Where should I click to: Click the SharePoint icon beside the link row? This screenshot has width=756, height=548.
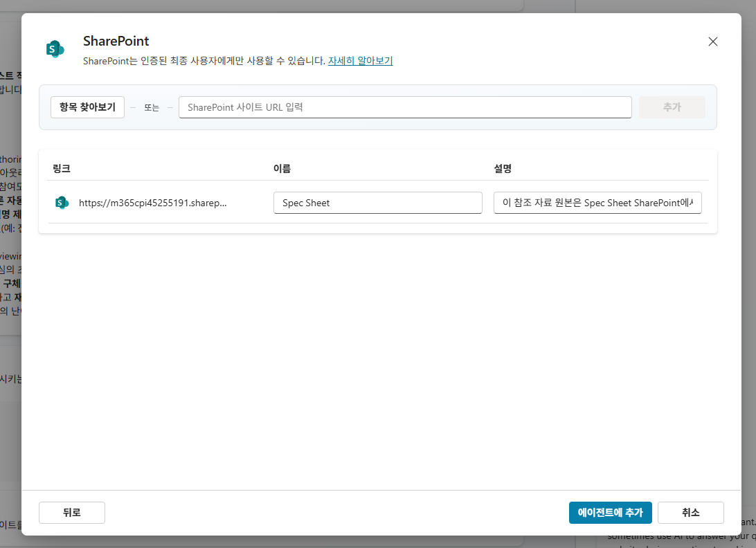(x=62, y=203)
